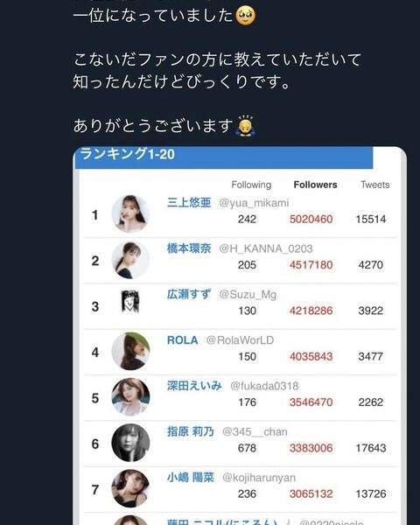This screenshot has height=525, width=420.
Task: Select the rank 1 avatar thumbnail
Action: coord(130,213)
